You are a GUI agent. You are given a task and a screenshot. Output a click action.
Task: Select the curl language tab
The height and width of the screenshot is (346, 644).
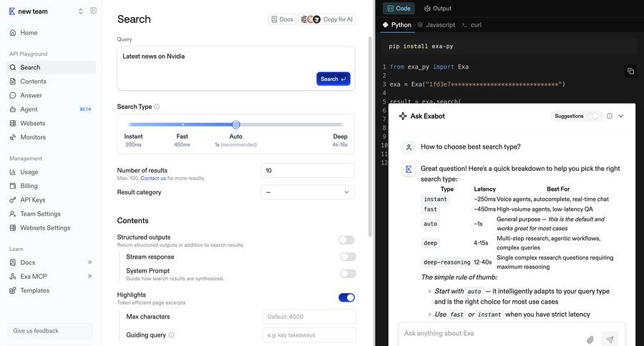point(472,25)
